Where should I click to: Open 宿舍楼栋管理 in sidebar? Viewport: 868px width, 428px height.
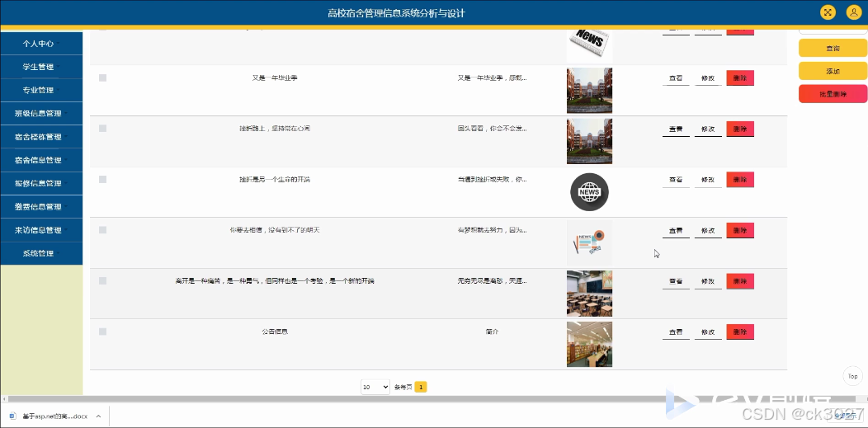click(x=41, y=137)
